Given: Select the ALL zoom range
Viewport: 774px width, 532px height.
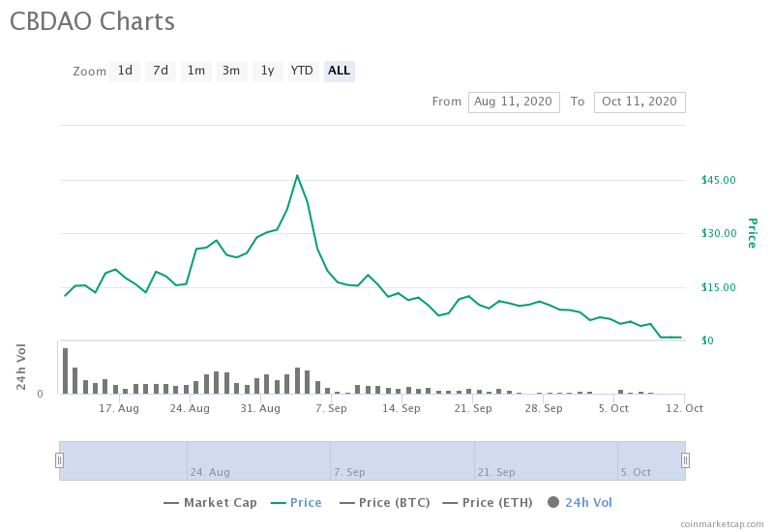Looking at the screenshot, I should coord(339,71).
